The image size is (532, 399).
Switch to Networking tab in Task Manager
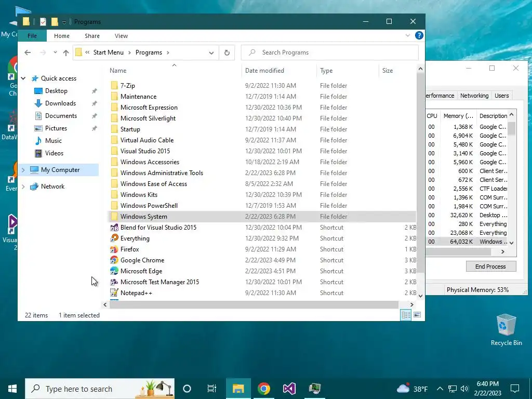click(474, 96)
